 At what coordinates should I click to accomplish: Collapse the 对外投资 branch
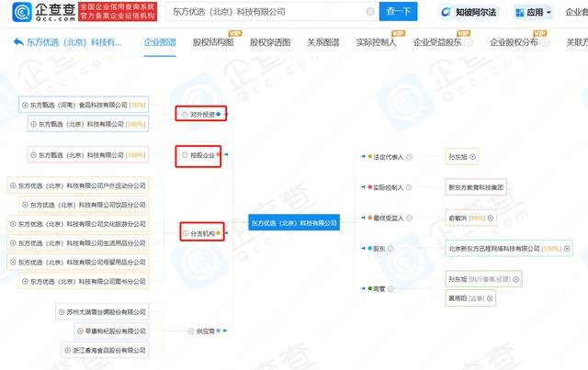click(x=185, y=115)
